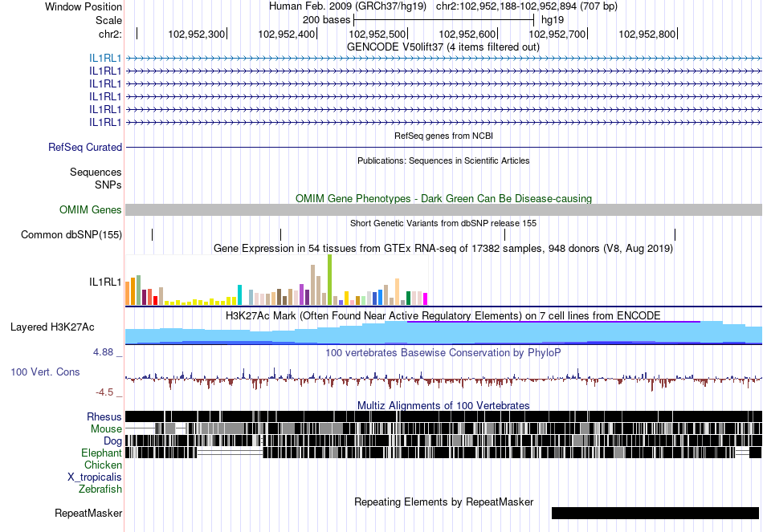This screenshot has width=763, height=532.
Task: Click the Mouse alignment row
Action: 444,429
